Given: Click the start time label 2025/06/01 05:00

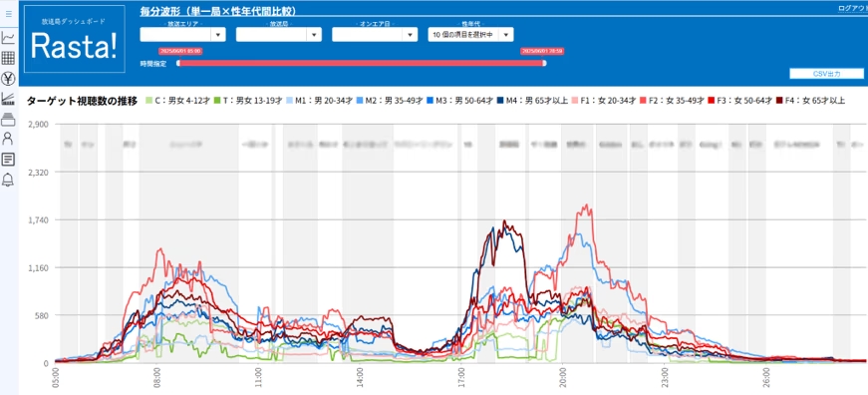Looking at the screenshot, I should pyautogui.click(x=180, y=51).
